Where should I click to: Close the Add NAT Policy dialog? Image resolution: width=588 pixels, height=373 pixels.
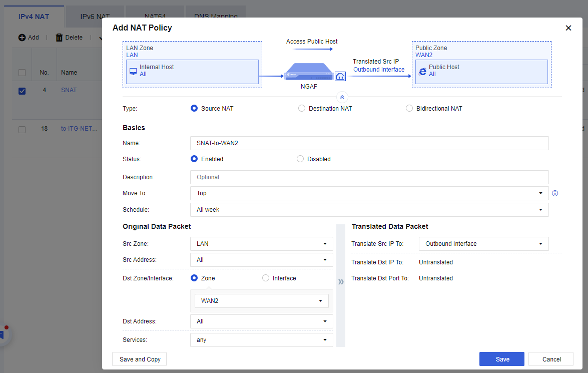[568, 28]
